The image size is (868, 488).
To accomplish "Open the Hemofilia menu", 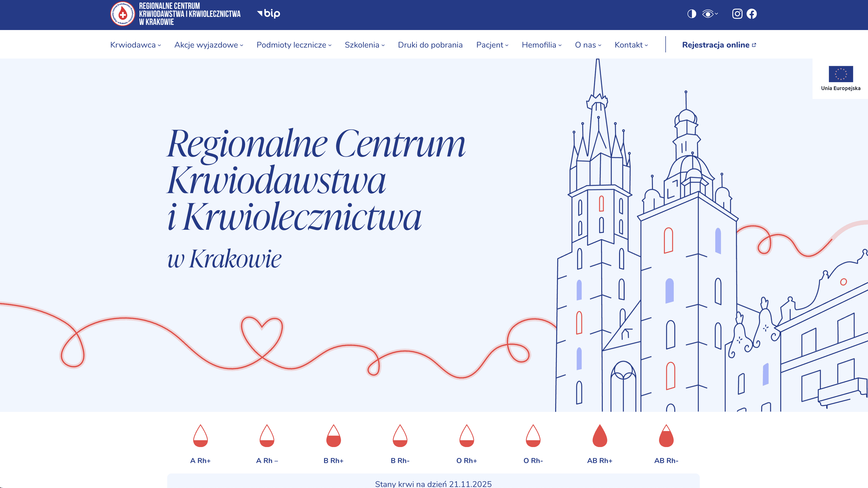I will [x=541, y=45].
